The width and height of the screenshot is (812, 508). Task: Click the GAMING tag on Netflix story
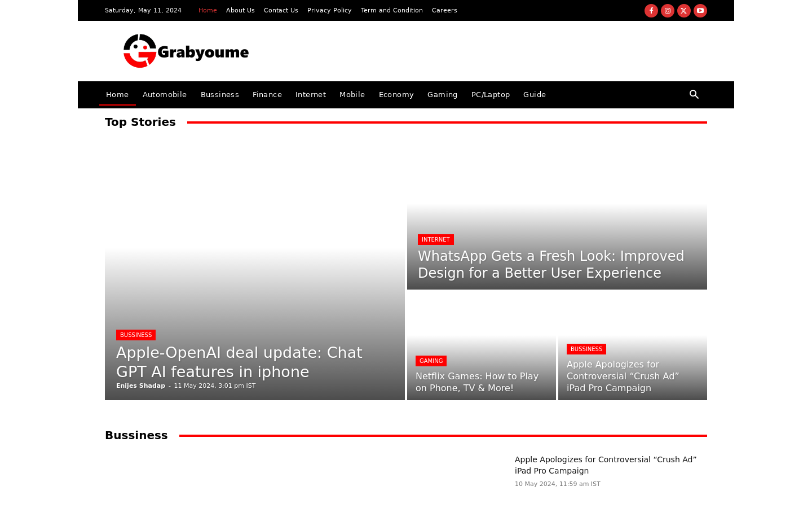pyautogui.click(x=431, y=361)
